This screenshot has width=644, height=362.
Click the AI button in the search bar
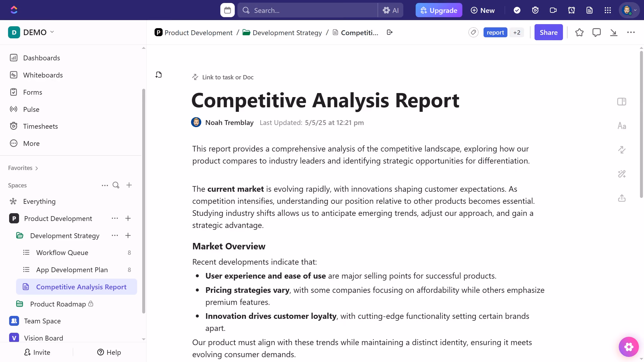point(390,10)
